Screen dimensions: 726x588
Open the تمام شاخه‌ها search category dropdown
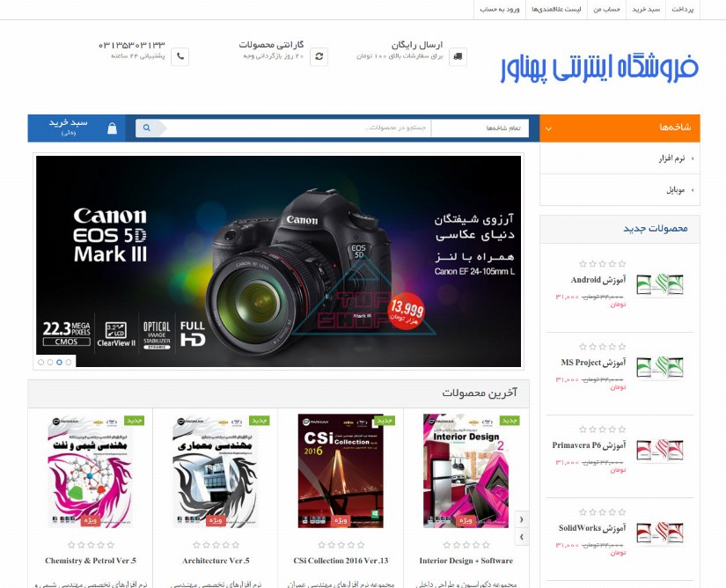[x=480, y=128]
